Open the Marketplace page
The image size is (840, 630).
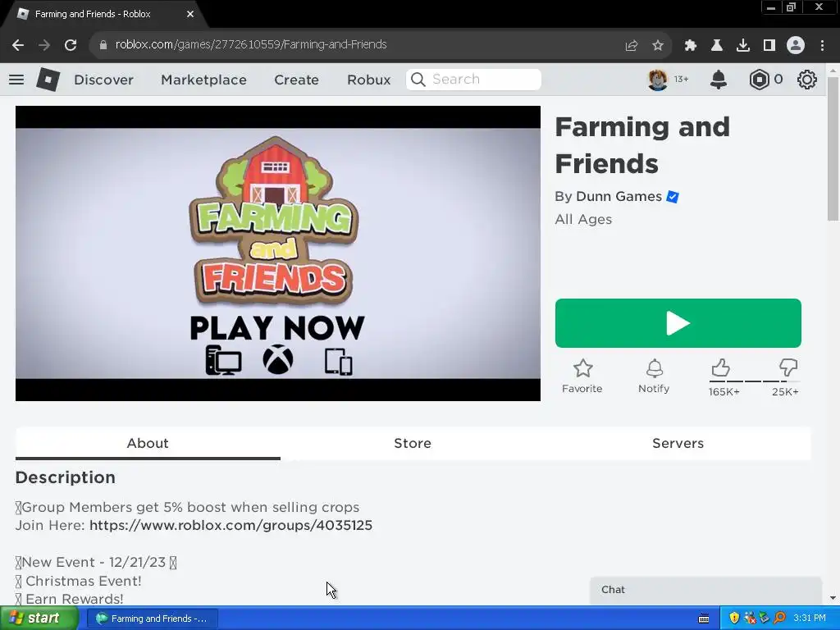[x=203, y=80]
